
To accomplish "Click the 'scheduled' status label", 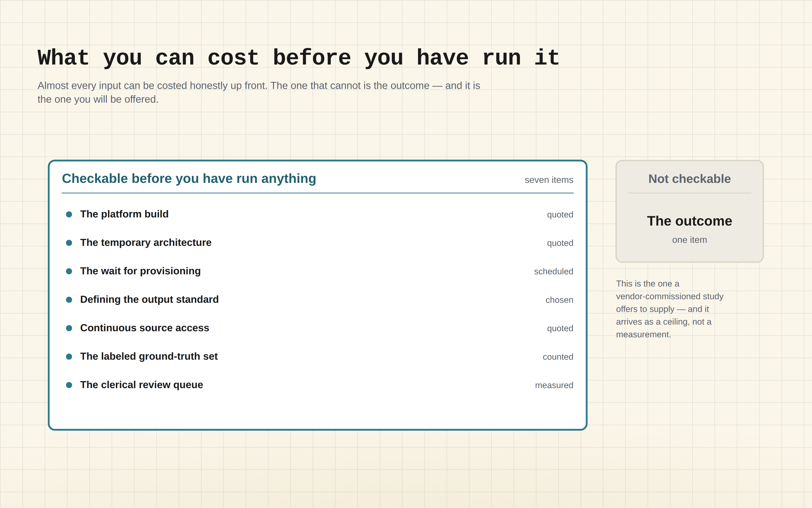I will point(554,272).
